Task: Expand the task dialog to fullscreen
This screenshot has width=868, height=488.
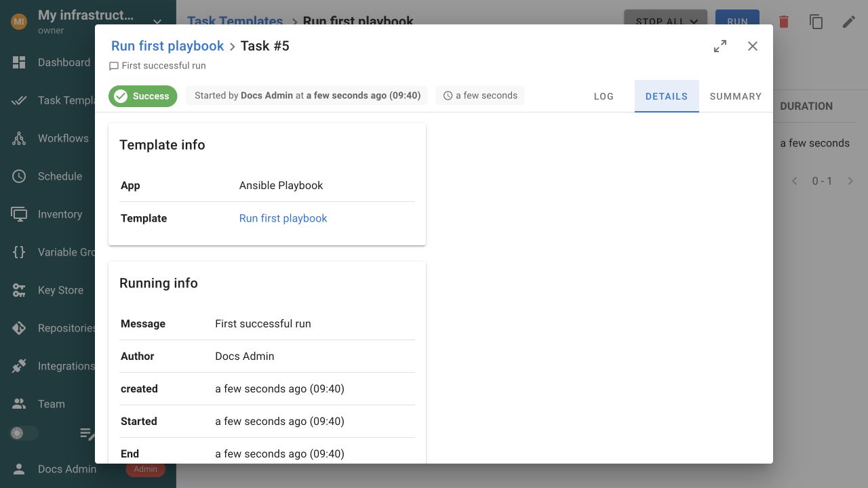Action: pos(720,46)
